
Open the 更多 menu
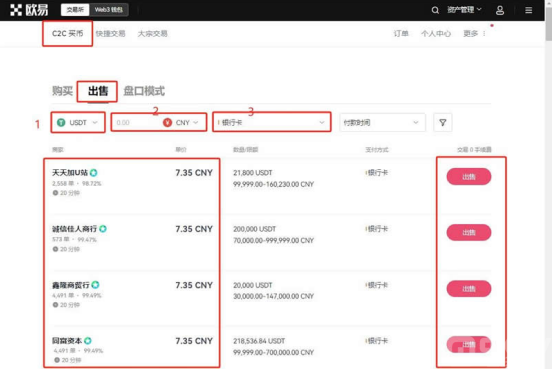tap(470, 34)
